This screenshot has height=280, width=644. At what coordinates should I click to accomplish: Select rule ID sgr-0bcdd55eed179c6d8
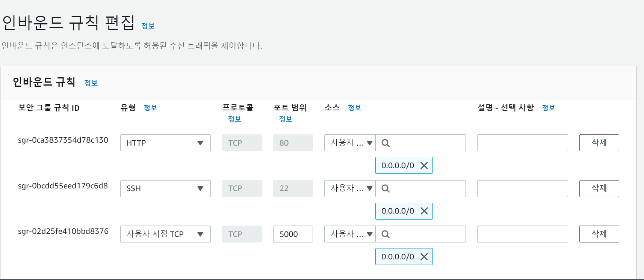click(63, 186)
